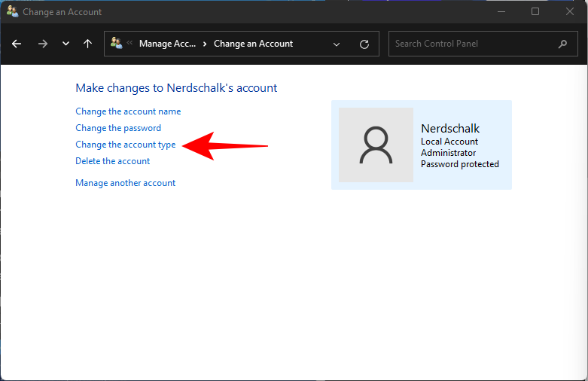Go back using the Back arrow
The height and width of the screenshot is (381, 588).
click(x=17, y=44)
